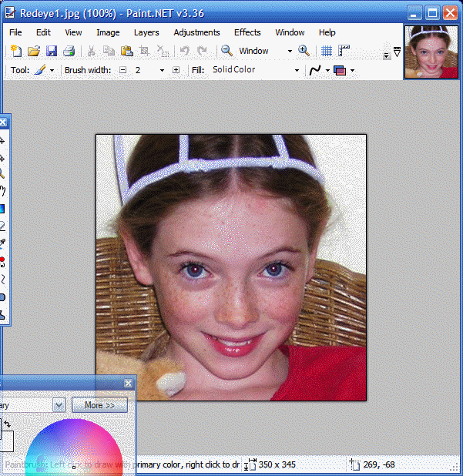Click the More >> button in Colors

[99, 405]
